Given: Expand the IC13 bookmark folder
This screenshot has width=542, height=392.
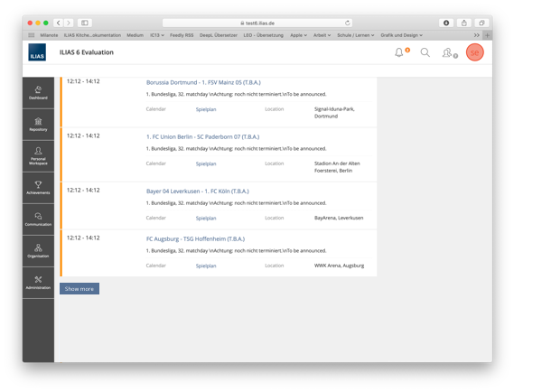Looking at the screenshot, I should click(x=157, y=35).
